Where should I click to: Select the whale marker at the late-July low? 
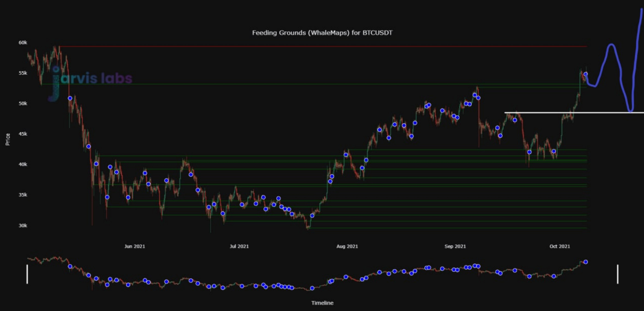(312, 215)
